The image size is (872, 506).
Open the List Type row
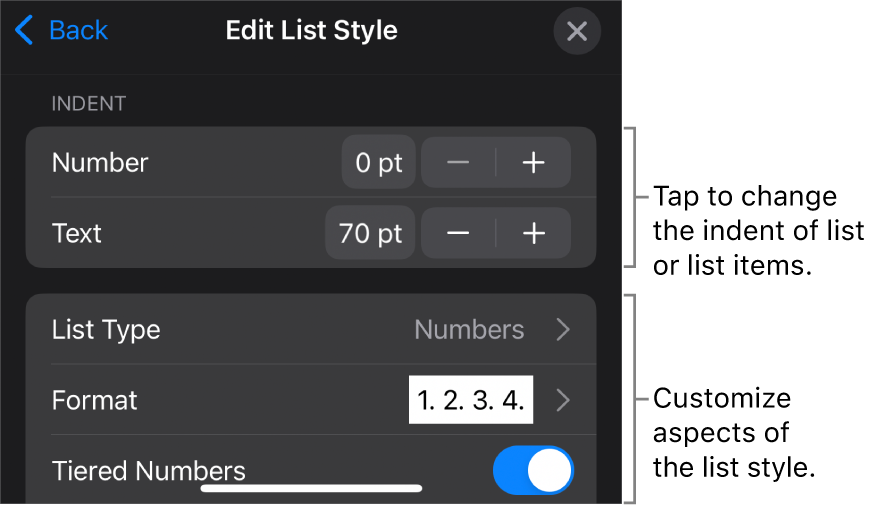coord(106,330)
